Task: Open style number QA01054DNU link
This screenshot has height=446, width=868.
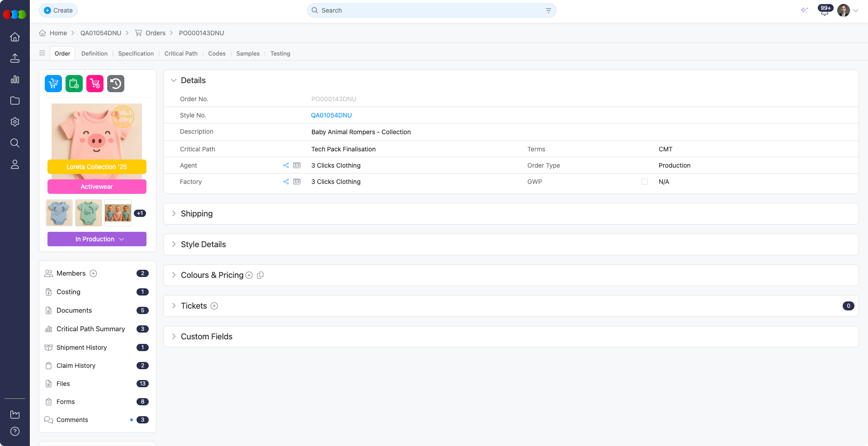Action: pyautogui.click(x=331, y=115)
